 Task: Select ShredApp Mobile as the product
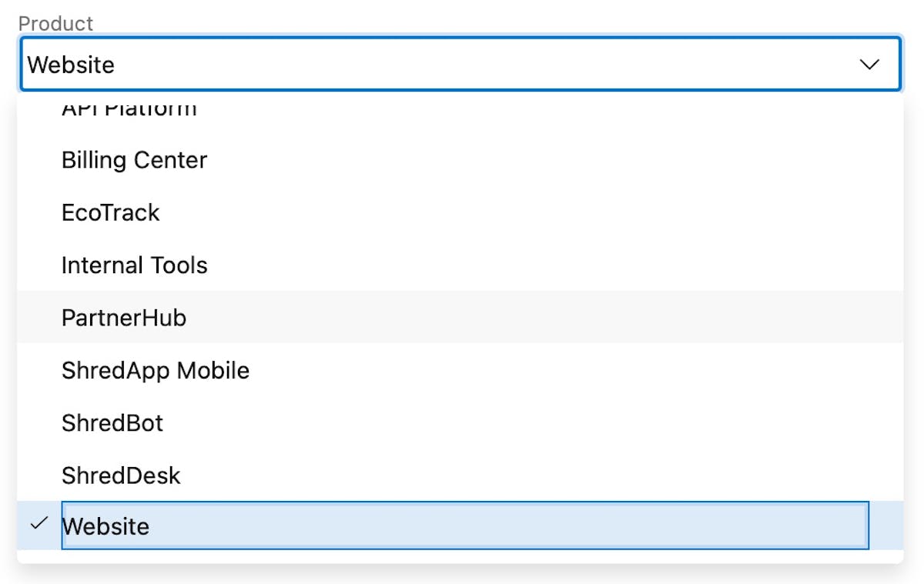[x=156, y=370]
